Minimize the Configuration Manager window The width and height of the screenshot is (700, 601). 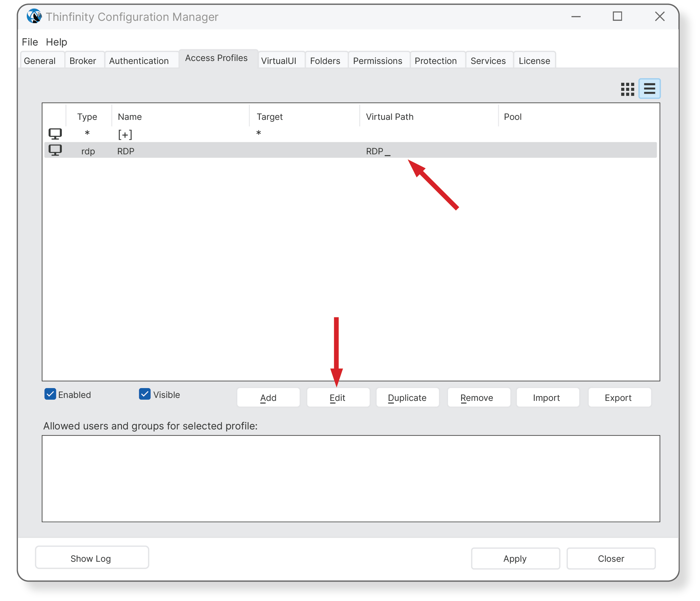(576, 16)
